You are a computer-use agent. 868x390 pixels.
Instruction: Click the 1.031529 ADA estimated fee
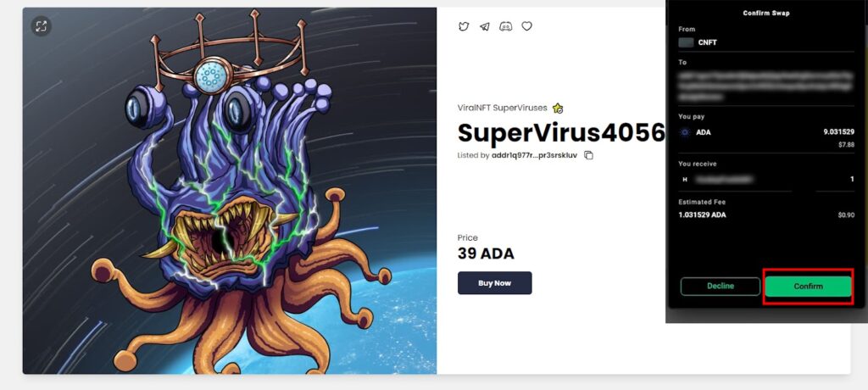(x=702, y=215)
